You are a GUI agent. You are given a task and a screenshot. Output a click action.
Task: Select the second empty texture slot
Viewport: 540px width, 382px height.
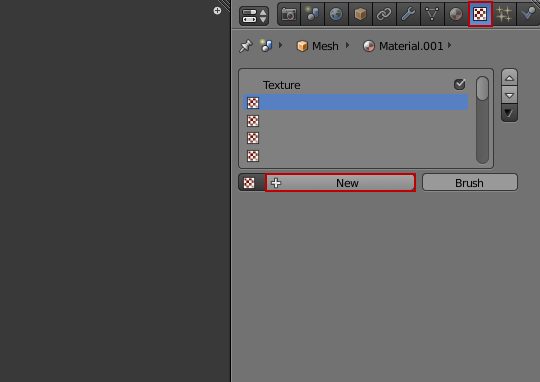point(355,121)
